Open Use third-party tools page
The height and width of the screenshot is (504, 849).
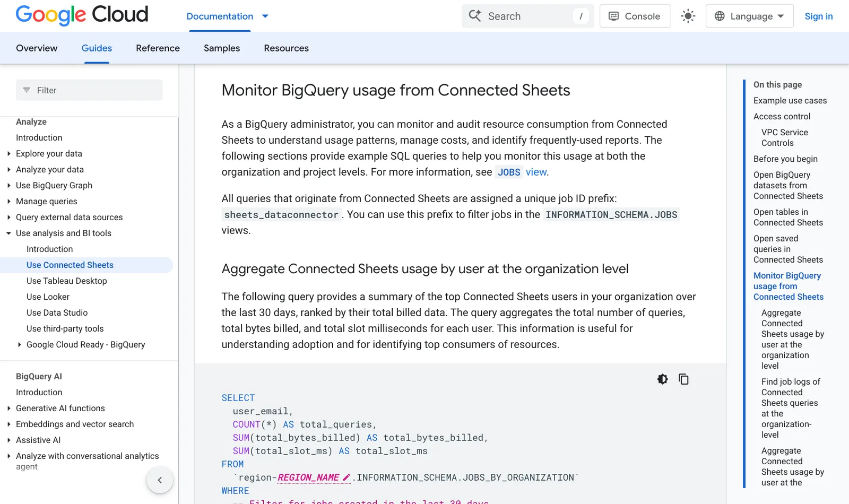(x=65, y=329)
